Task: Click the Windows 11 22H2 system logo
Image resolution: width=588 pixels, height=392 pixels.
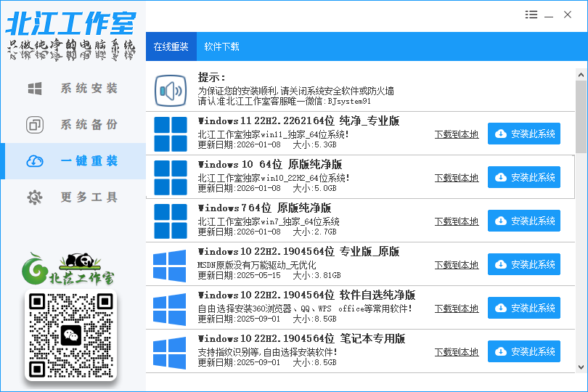Action: click(x=171, y=134)
